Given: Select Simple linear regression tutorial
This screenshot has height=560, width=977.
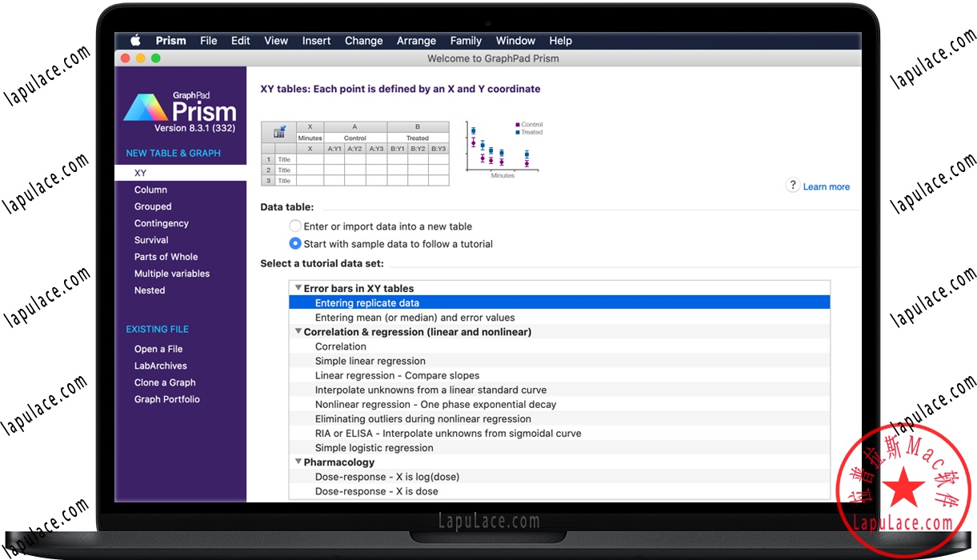Looking at the screenshot, I should 559,361.
